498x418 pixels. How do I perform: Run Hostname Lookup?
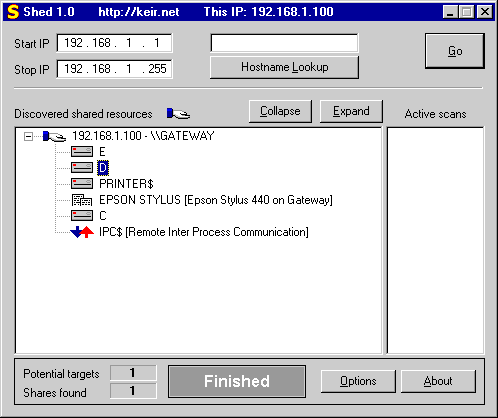(x=284, y=67)
